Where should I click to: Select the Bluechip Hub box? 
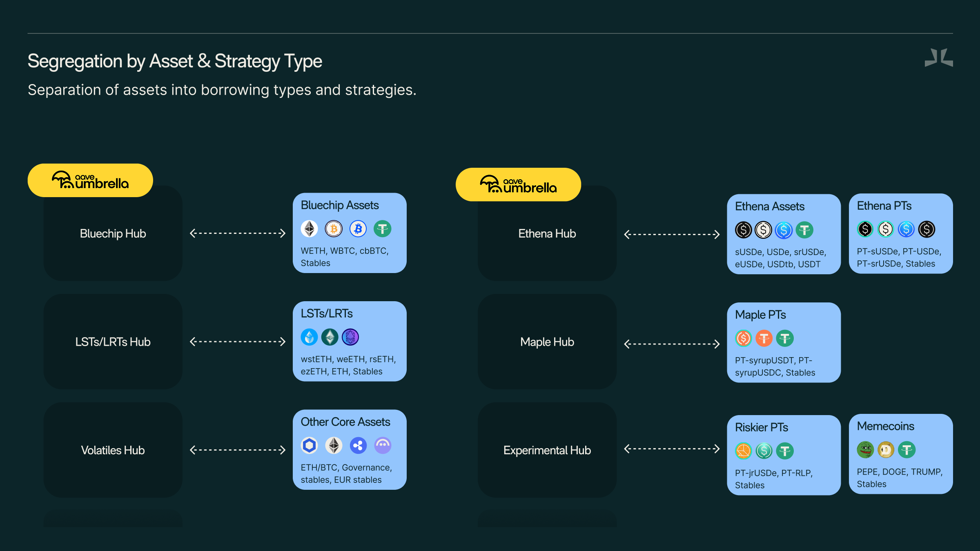pos(113,233)
